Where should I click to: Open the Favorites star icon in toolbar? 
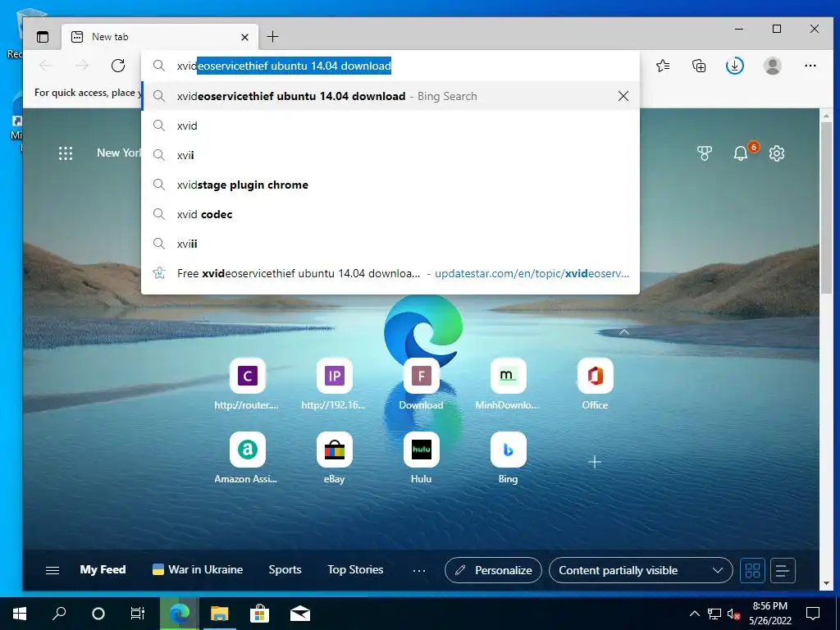click(663, 66)
